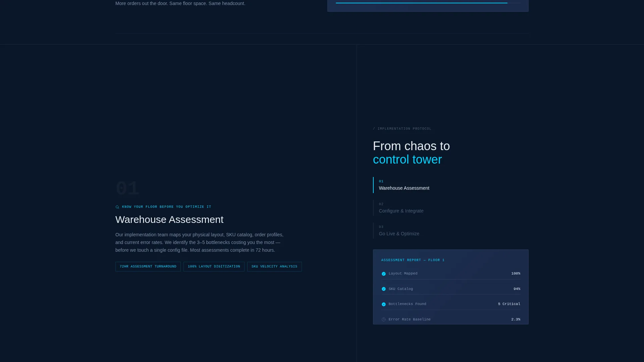644x362 pixels.
Task: Click the clock icon beside Error Rate Baseline
Action: click(384, 319)
